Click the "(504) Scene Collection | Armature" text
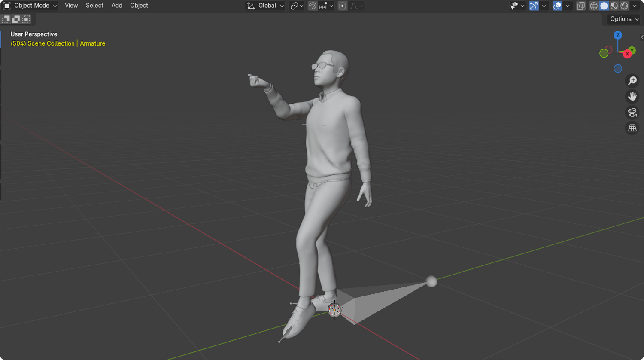 pyautogui.click(x=58, y=43)
